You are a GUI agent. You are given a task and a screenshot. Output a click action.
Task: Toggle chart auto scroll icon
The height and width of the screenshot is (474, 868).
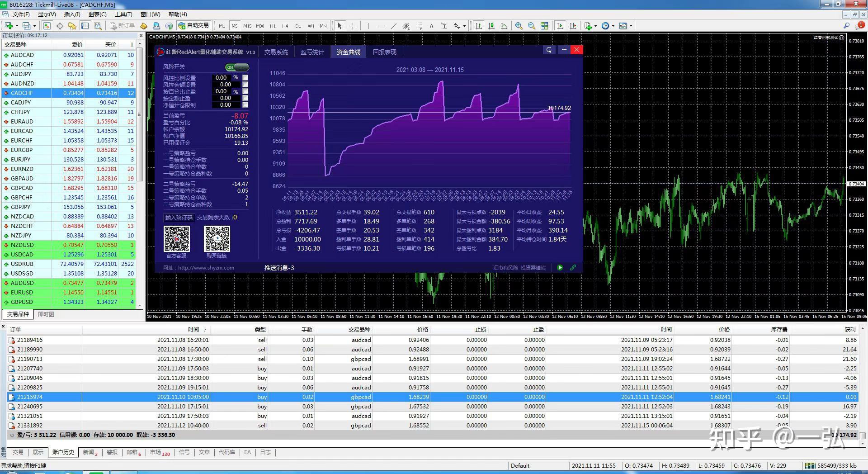tap(560, 26)
